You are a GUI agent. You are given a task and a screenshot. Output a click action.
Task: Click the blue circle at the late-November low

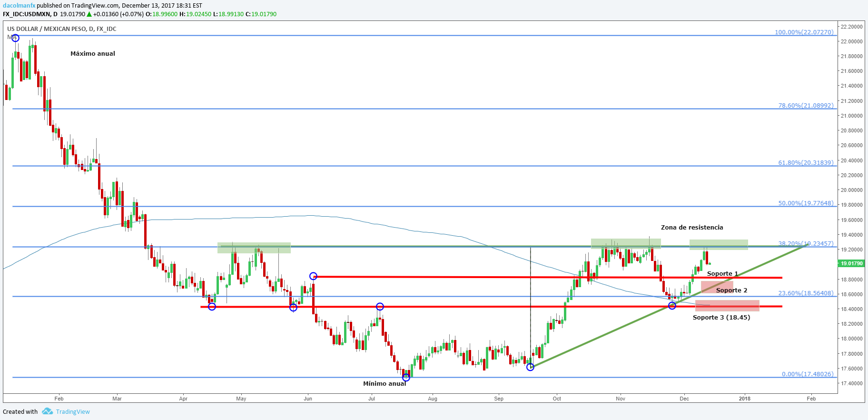coord(672,306)
